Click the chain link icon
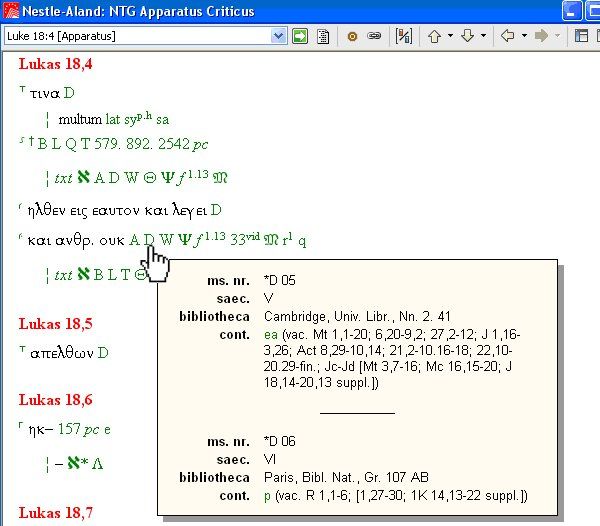Image resolution: width=600 pixels, height=526 pixels. (374, 36)
